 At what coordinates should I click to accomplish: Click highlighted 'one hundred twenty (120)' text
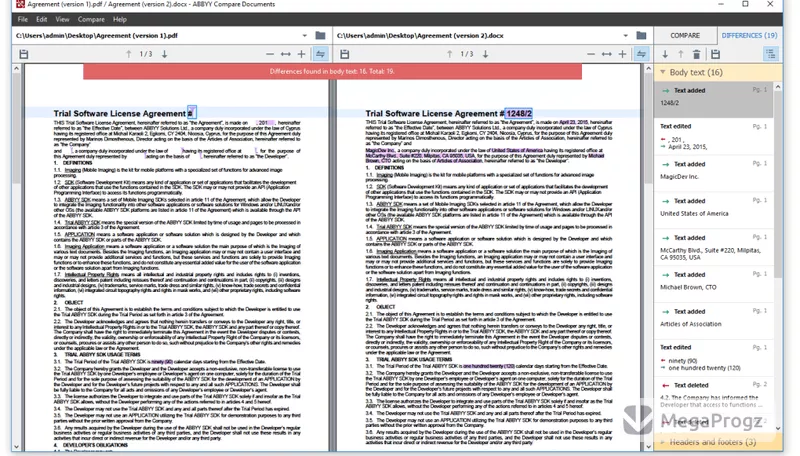coord(489,366)
